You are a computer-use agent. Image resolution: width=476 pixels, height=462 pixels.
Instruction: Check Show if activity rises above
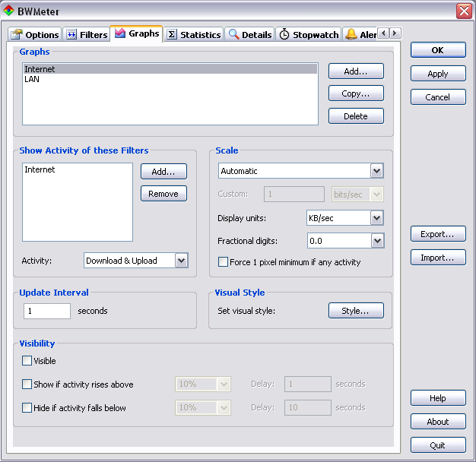27,384
